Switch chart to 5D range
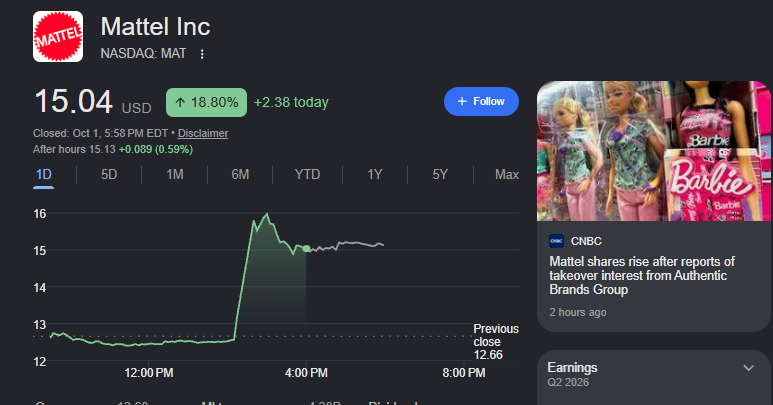Viewport: 773px width, 405px height. tap(109, 174)
